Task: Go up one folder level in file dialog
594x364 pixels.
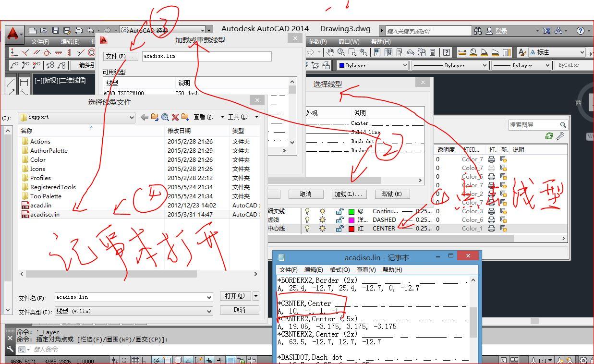Action: pos(155,117)
